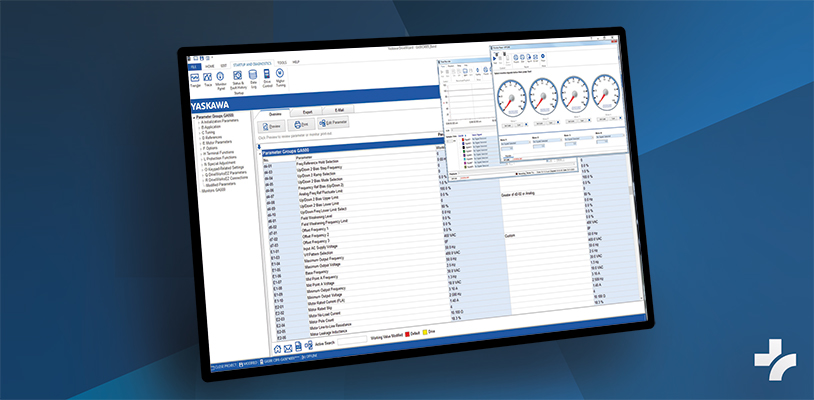Select O Keypad-Related Settings in tree
This screenshot has height=400, width=814.
(x=225, y=168)
